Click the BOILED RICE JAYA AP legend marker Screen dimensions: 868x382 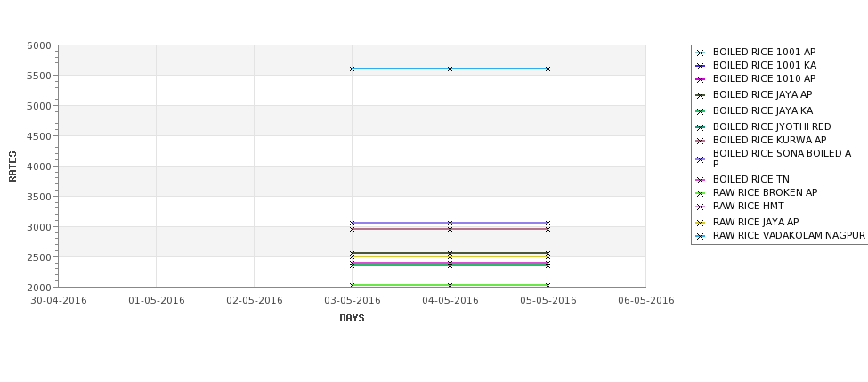(701, 96)
